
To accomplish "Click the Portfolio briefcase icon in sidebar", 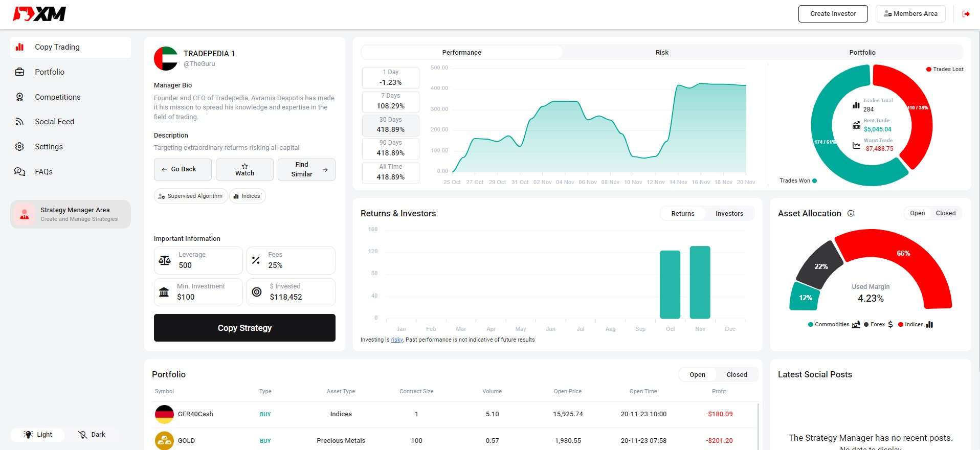I will pos(19,72).
